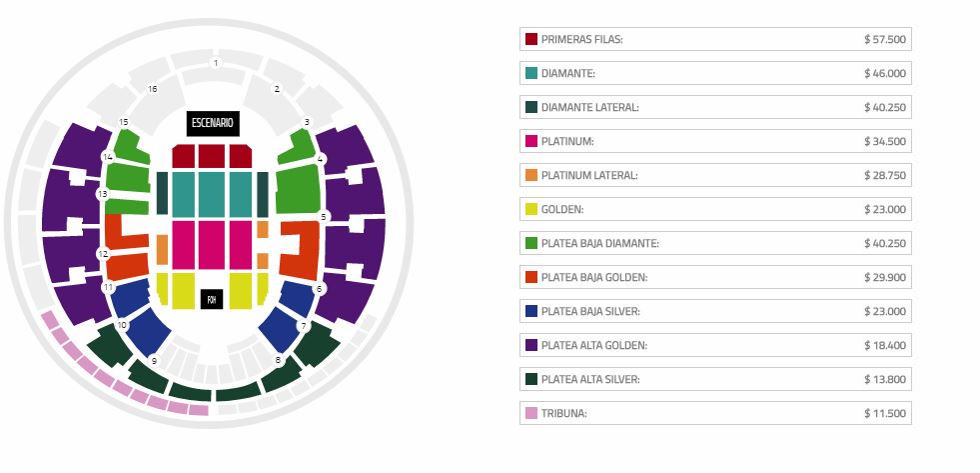Select section marker number 1 at top

pos(216,63)
